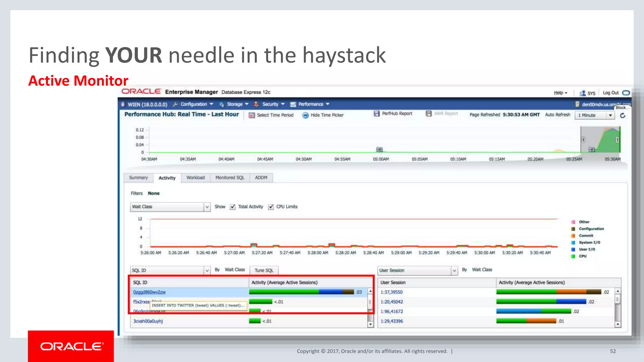Screen dimensions: 644x362
Task: Click the Storage menu icon
Action: coord(222,104)
